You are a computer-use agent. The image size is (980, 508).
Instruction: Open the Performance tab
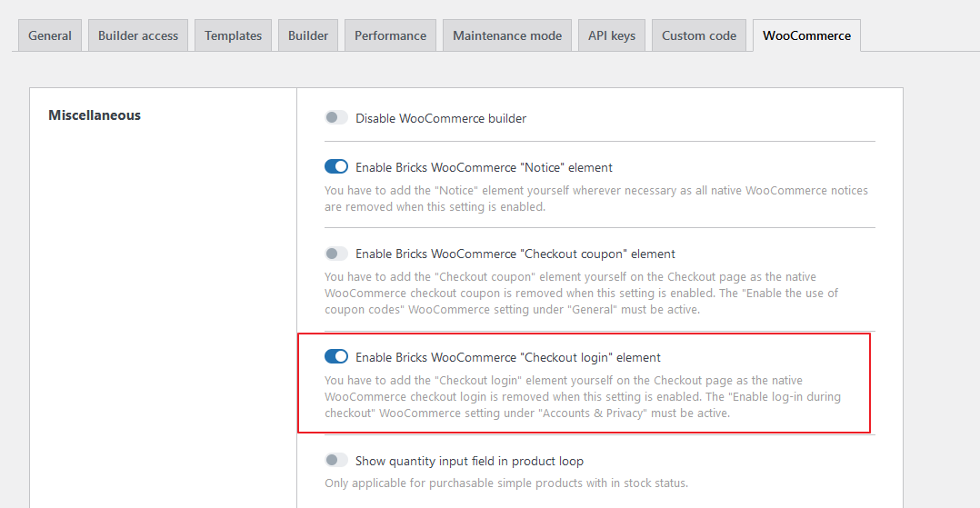[x=390, y=35]
